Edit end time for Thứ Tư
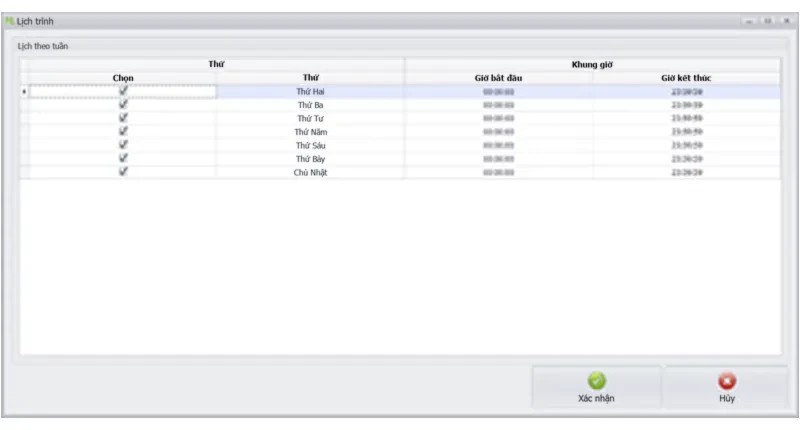800x430 pixels. [687, 118]
